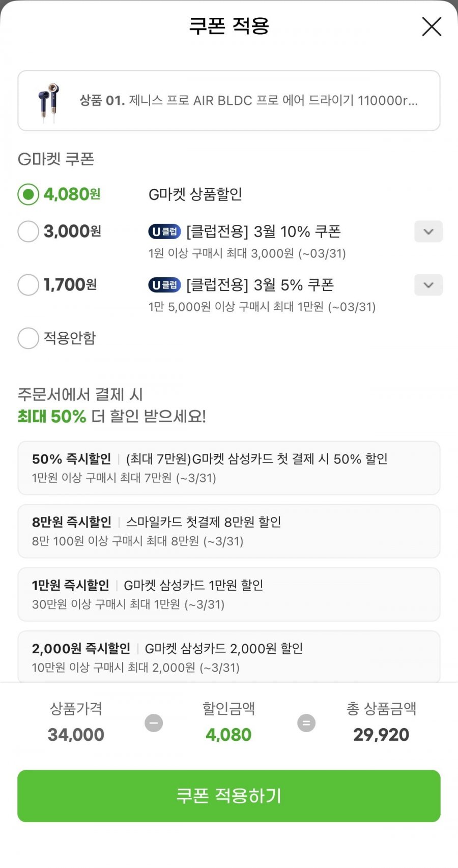Choose the 적용안함 radio option
458x868 pixels.
(x=28, y=338)
